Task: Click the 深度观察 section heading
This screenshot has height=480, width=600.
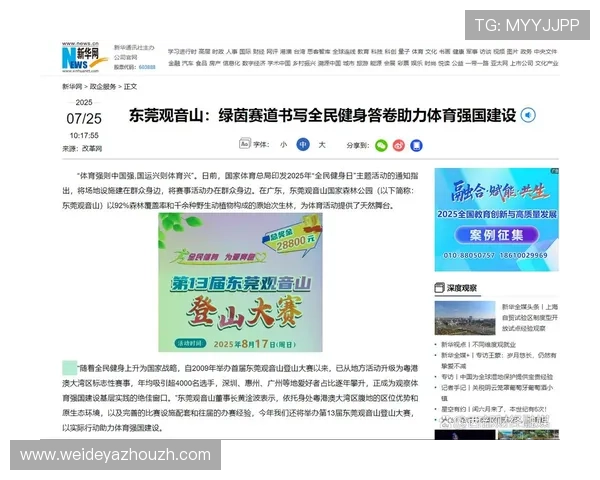Action: (x=462, y=288)
